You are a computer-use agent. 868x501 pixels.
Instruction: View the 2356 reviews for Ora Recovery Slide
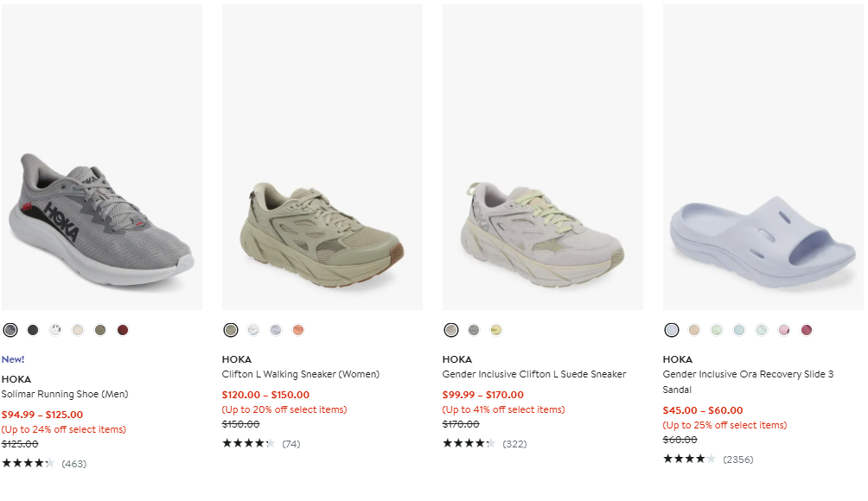737,460
